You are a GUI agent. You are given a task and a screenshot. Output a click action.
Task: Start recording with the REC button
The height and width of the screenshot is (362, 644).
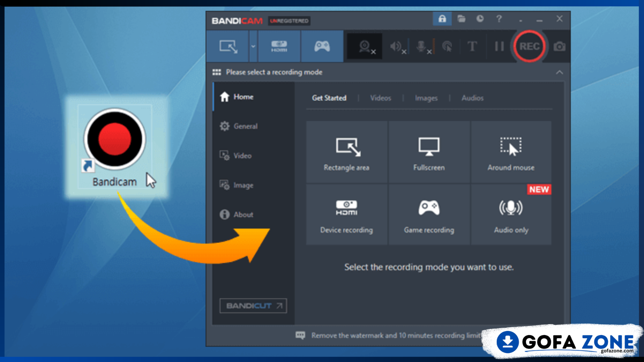[x=529, y=46]
